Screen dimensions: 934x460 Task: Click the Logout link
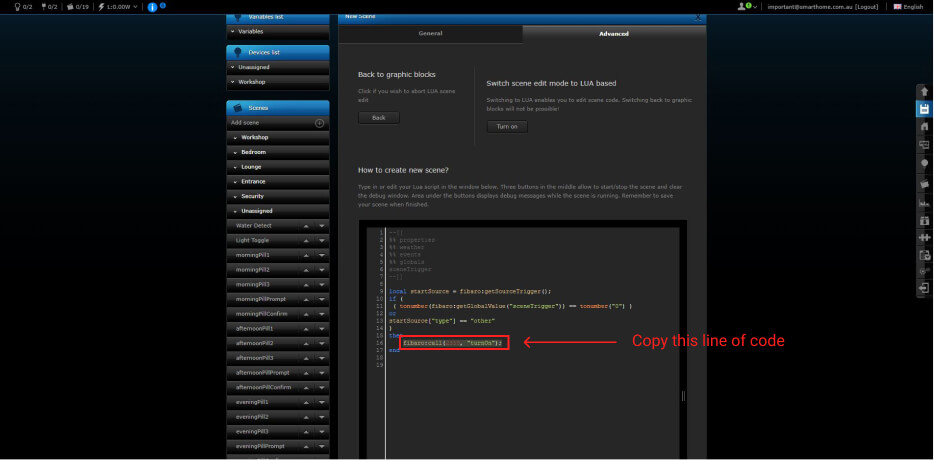[867, 7]
